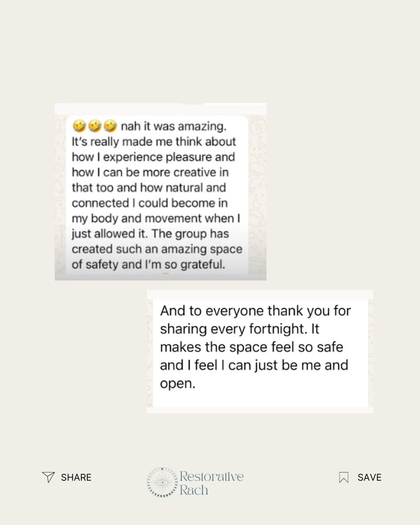The width and height of the screenshot is (420, 525).
Task: Click the eye emblem logo
Action: point(162,483)
